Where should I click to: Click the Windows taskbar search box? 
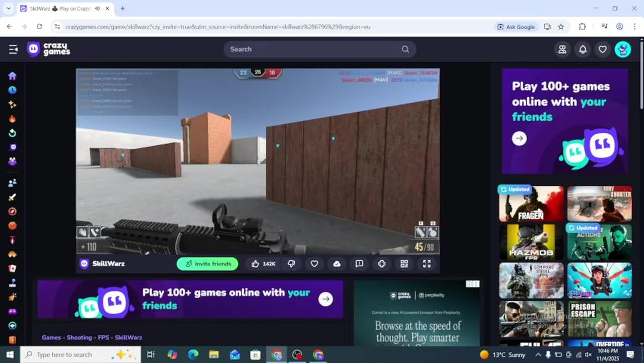click(x=81, y=355)
